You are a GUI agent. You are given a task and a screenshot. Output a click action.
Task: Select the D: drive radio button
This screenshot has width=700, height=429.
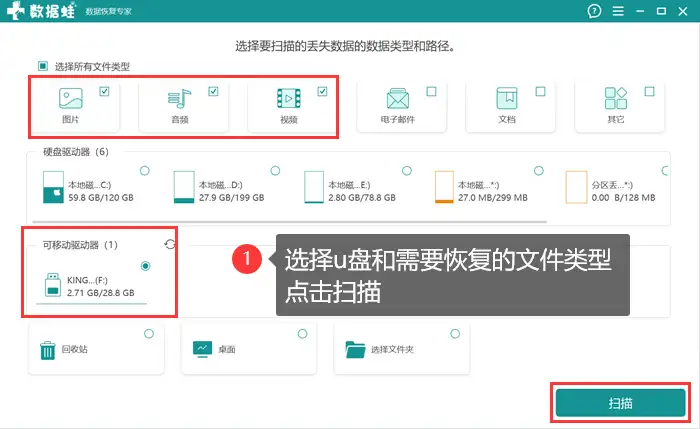(275, 171)
